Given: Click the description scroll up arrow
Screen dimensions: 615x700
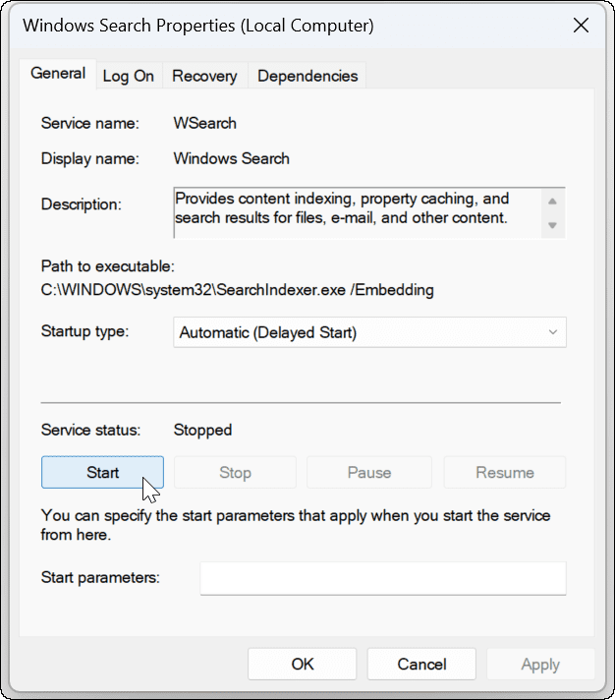Looking at the screenshot, I should tap(552, 202).
